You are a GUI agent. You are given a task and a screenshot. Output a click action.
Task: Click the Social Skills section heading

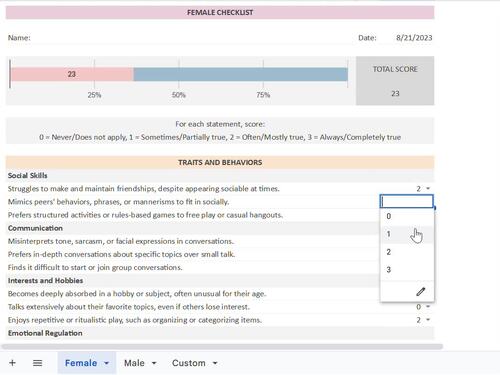[28, 175]
